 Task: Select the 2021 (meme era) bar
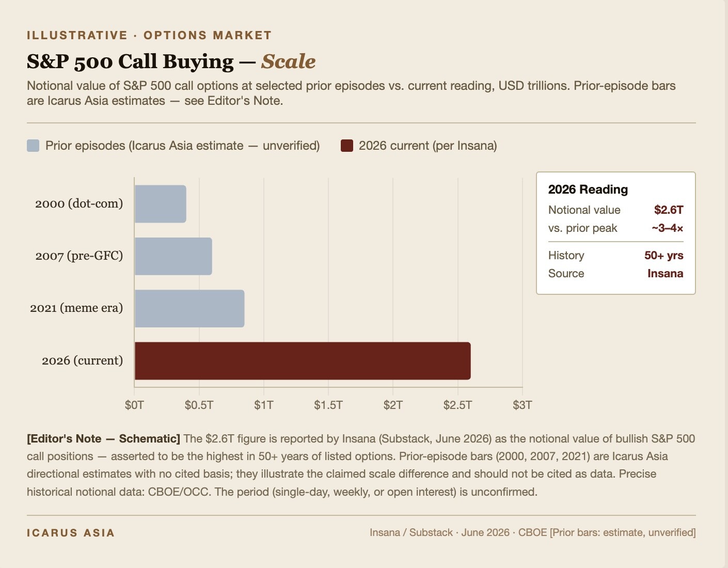point(189,308)
